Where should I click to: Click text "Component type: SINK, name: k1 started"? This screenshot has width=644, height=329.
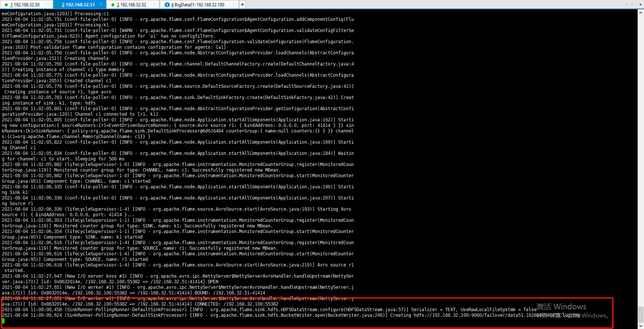93,237
